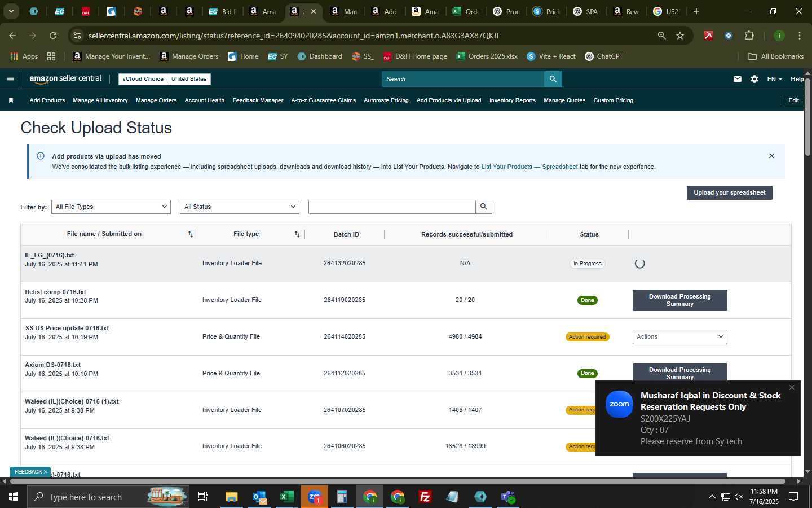The height and width of the screenshot is (508, 812).
Task: Open A-to-z Guarantee Claims
Action: (x=324, y=100)
